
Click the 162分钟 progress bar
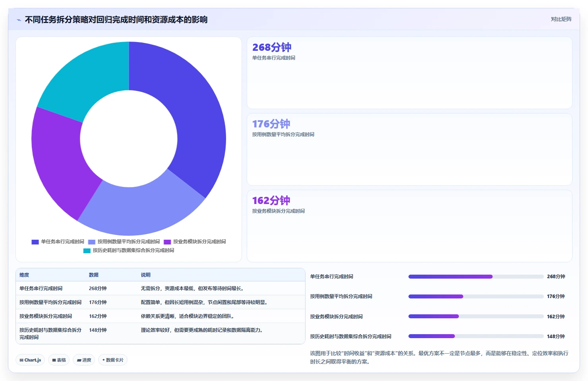pyautogui.click(x=476, y=316)
